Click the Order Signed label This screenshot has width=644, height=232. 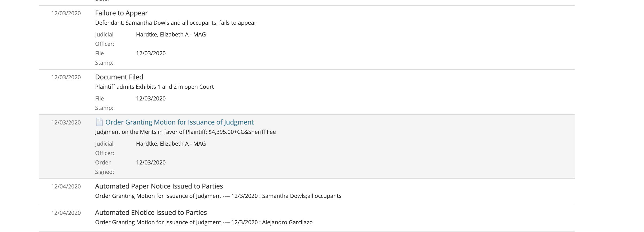[x=105, y=167]
